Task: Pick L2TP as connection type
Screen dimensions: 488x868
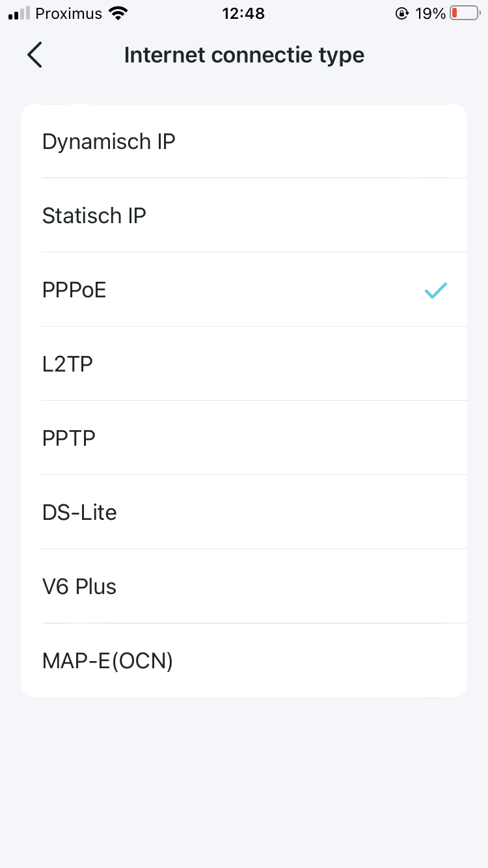Action: pos(68,364)
